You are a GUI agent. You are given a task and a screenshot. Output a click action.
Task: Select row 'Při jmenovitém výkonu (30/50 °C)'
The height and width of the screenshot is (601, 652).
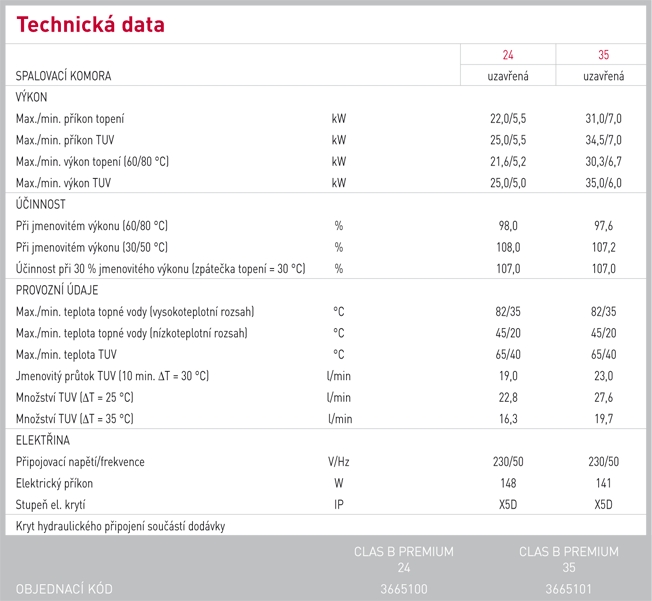point(326,247)
